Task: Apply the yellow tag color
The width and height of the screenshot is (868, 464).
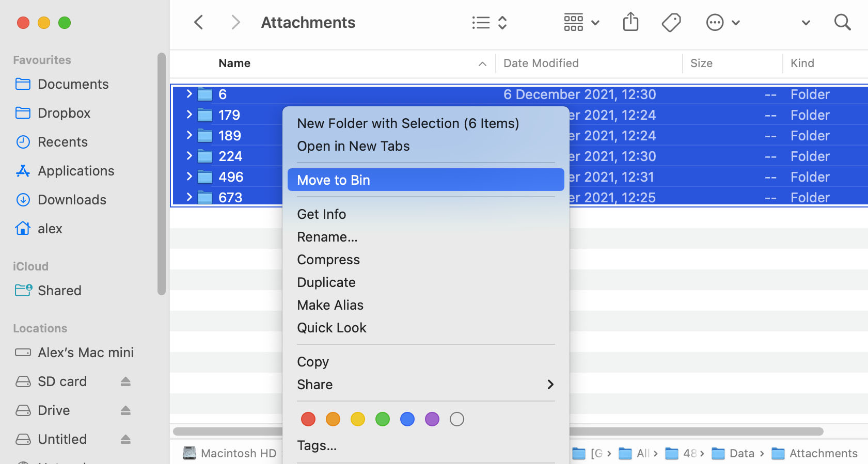Action: pyautogui.click(x=358, y=419)
